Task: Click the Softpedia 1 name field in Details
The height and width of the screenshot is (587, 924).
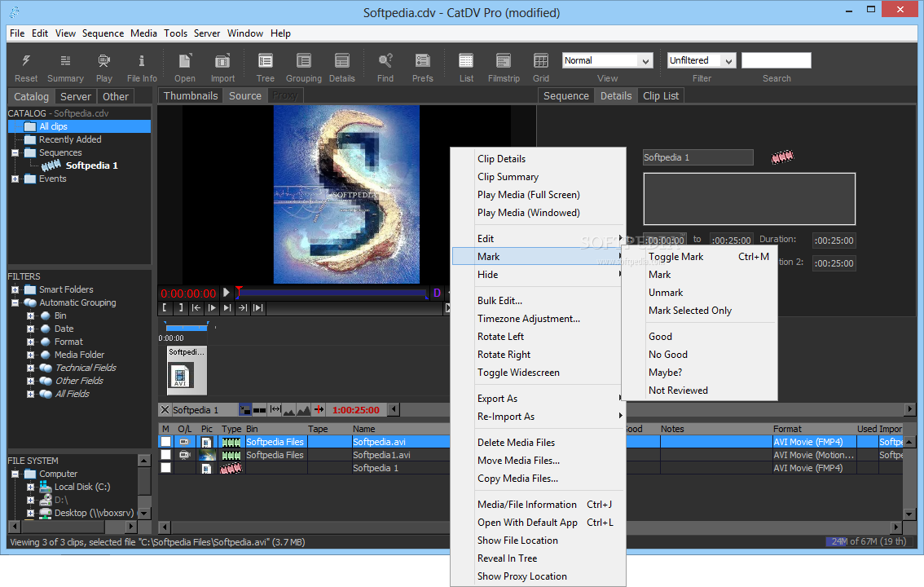Action: tap(697, 157)
